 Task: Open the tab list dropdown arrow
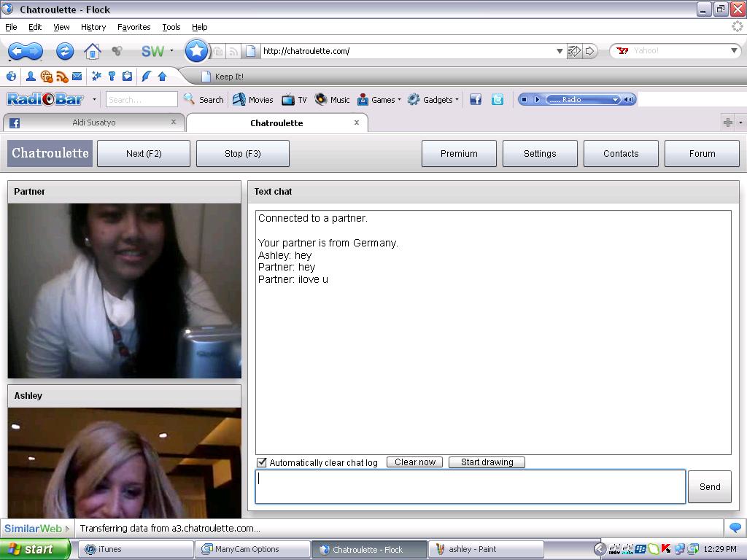(x=740, y=122)
